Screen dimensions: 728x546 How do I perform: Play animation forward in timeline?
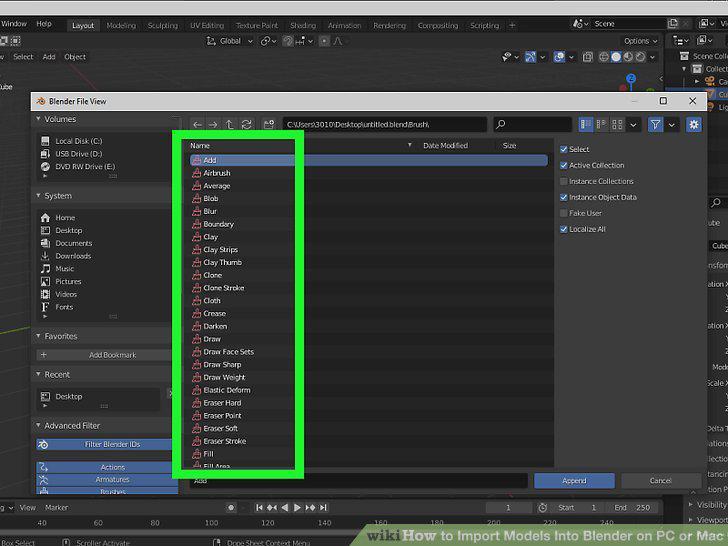[297, 507]
